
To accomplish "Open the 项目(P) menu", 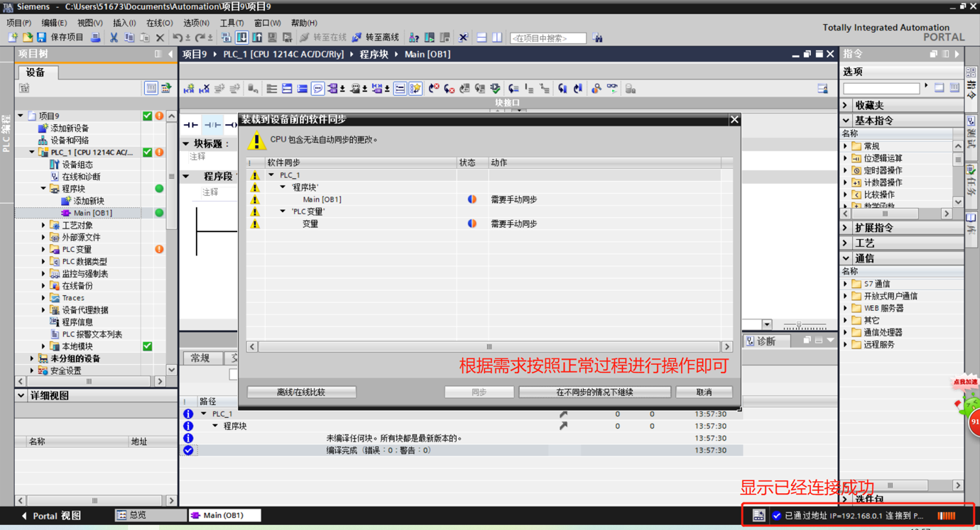I will (18, 23).
